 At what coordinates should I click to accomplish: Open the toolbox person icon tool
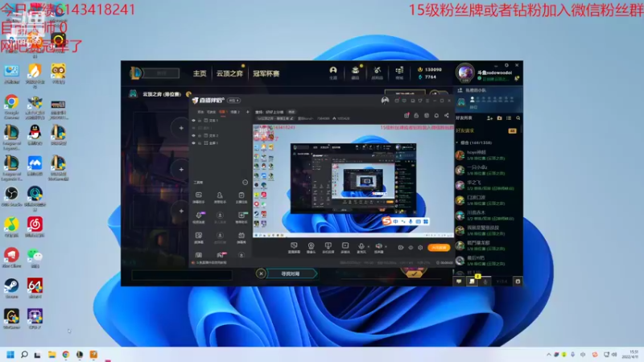tap(220, 197)
